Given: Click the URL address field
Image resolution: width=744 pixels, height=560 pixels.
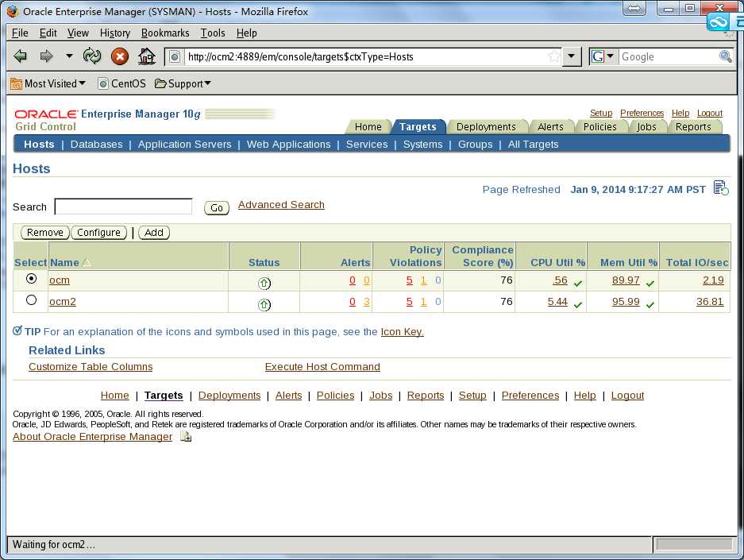Looking at the screenshot, I should (x=365, y=57).
